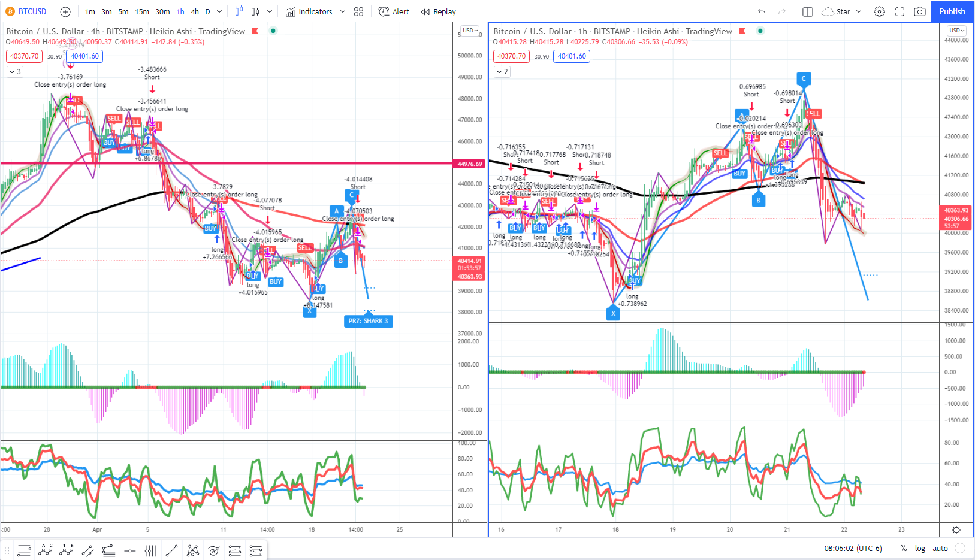This screenshot has width=975, height=560.
Task: Expand the Indicators favorites dropdown
Action: (343, 11)
